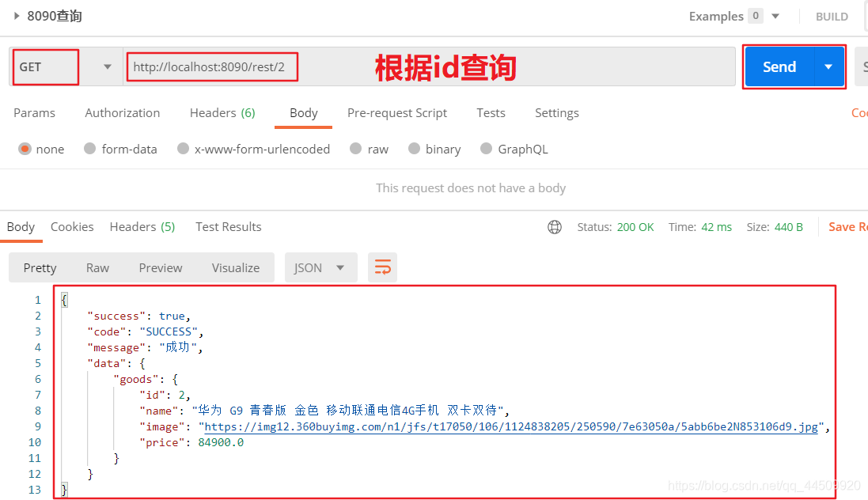868x500 pixels.
Task: Open the Visualize response view
Action: [235, 267]
